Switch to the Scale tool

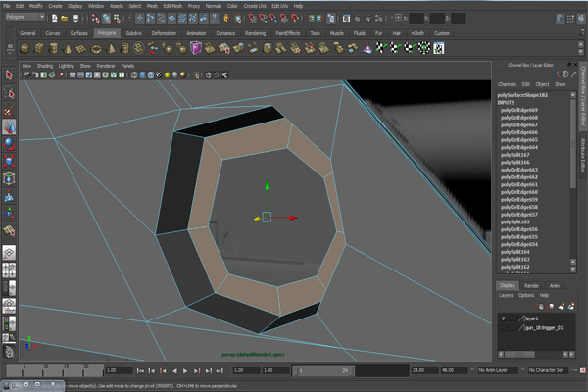tap(9, 162)
